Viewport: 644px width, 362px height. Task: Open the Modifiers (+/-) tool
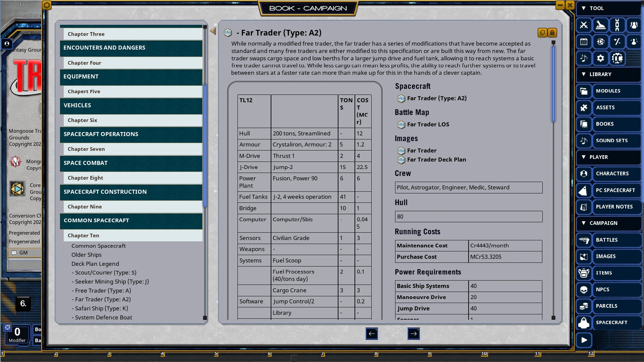point(617,42)
